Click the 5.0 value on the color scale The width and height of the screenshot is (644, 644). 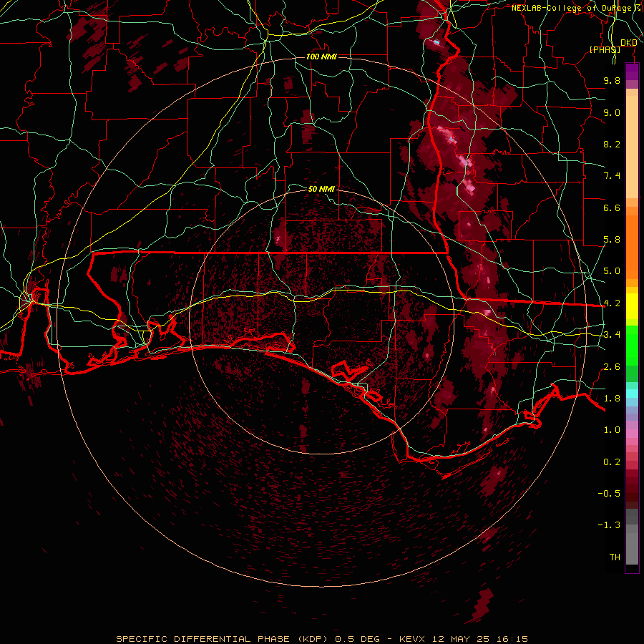[x=612, y=271]
